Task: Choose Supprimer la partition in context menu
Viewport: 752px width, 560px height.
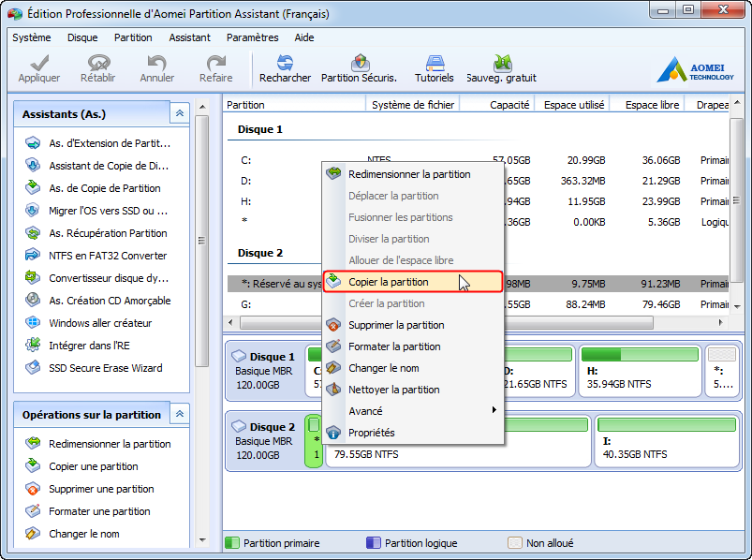Action: coord(413,325)
